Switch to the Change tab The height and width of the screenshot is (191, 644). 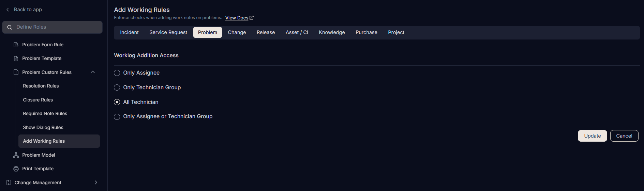(x=237, y=32)
